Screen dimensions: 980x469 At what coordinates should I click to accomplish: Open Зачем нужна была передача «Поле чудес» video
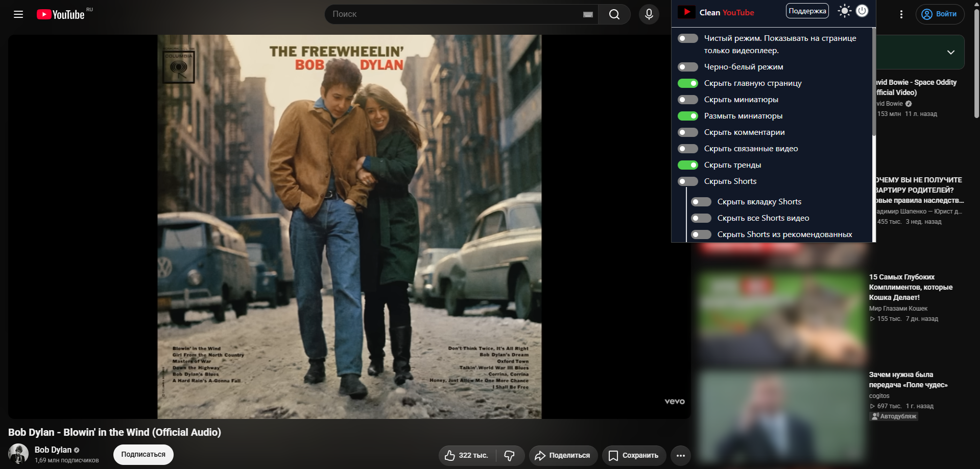click(x=908, y=380)
